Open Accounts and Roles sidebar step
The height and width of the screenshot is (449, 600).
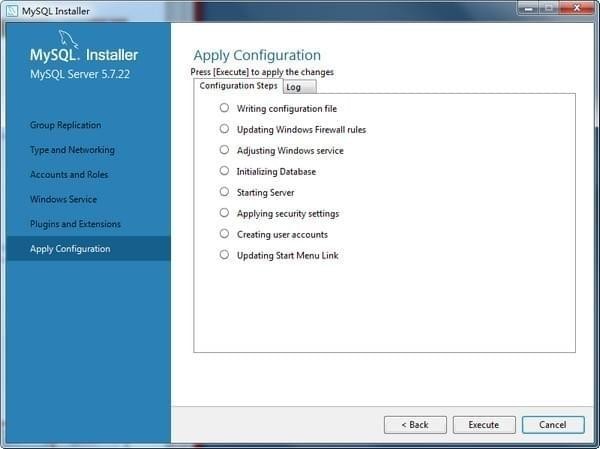pos(69,175)
